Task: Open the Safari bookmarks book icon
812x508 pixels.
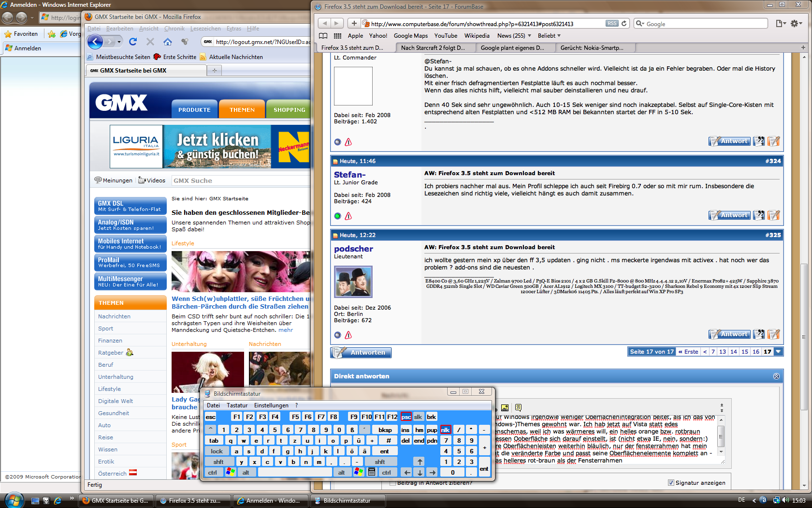Action: point(323,36)
